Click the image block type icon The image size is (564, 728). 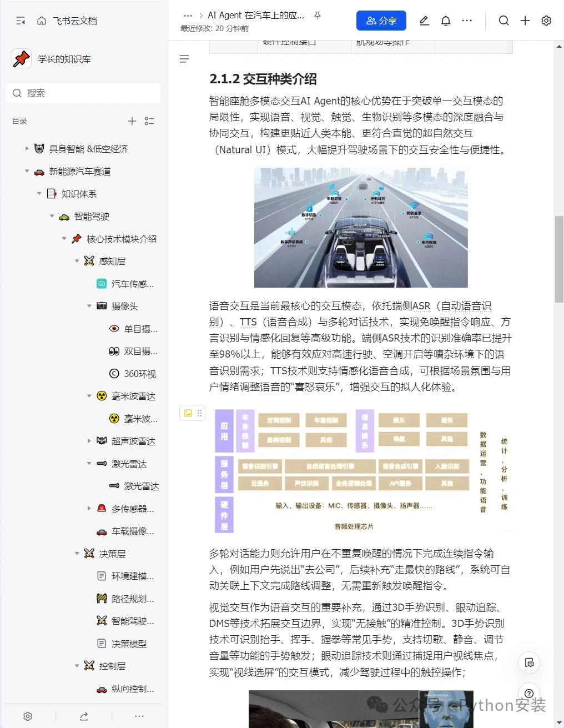188,413
